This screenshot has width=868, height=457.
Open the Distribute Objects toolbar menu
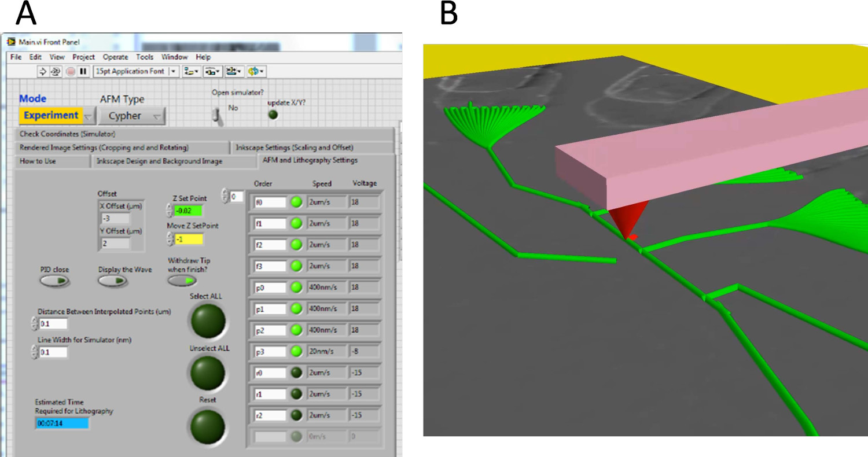(x=212, y=72)
